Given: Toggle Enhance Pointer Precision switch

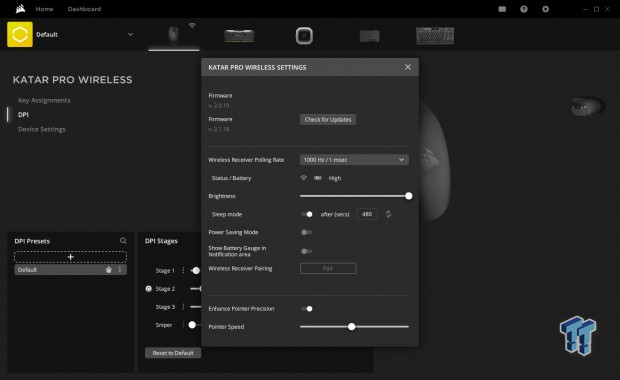Looking at the screenshot, I should (307, 308).
